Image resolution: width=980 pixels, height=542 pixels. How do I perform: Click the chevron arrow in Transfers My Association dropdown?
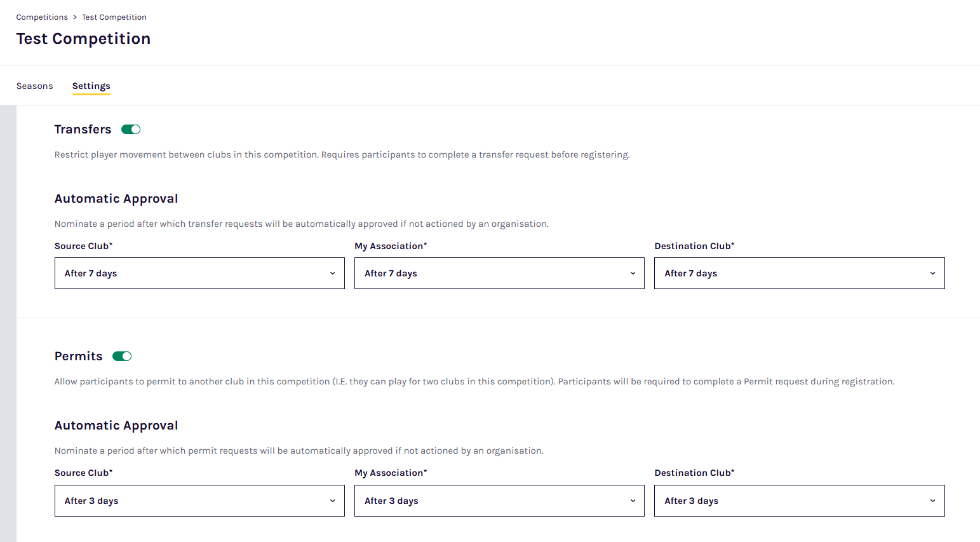pyautogui.click(x=633, y=273)
